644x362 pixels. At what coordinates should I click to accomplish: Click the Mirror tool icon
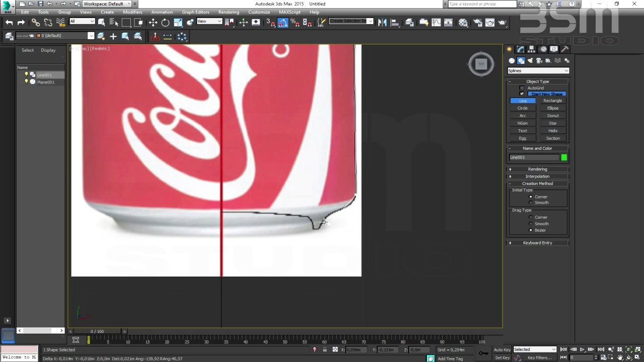(382, 22)
